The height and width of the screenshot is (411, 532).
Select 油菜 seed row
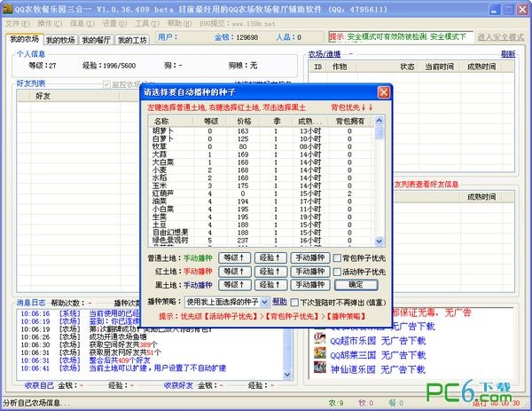click(x=262, y=202)
